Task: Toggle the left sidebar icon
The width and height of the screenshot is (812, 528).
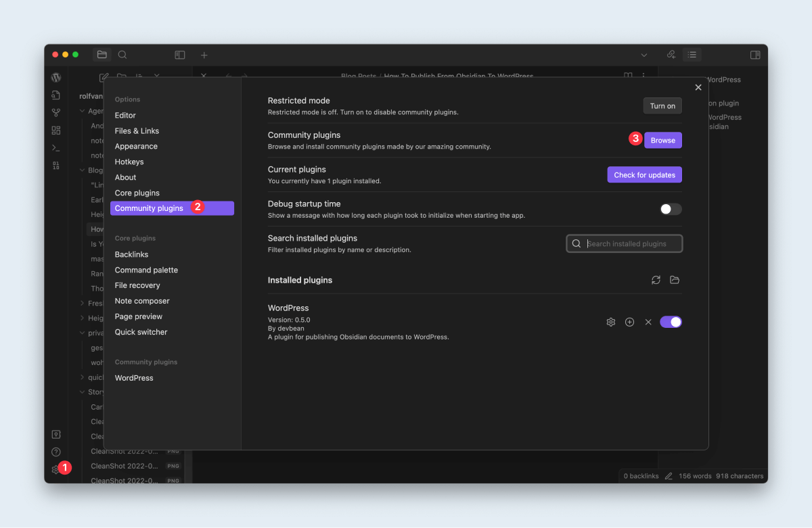Action: [x=180, y=55]
